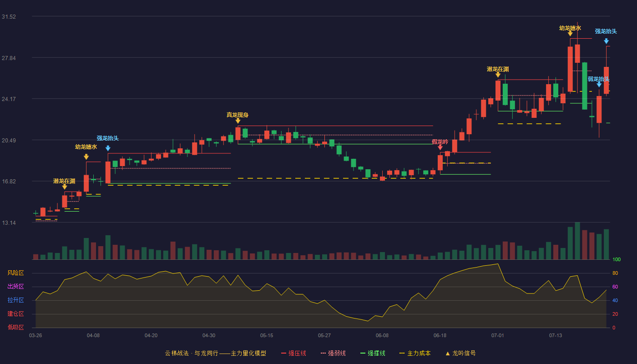Click the 真龙现身 signal arrow marker

[x=238, y=121]
